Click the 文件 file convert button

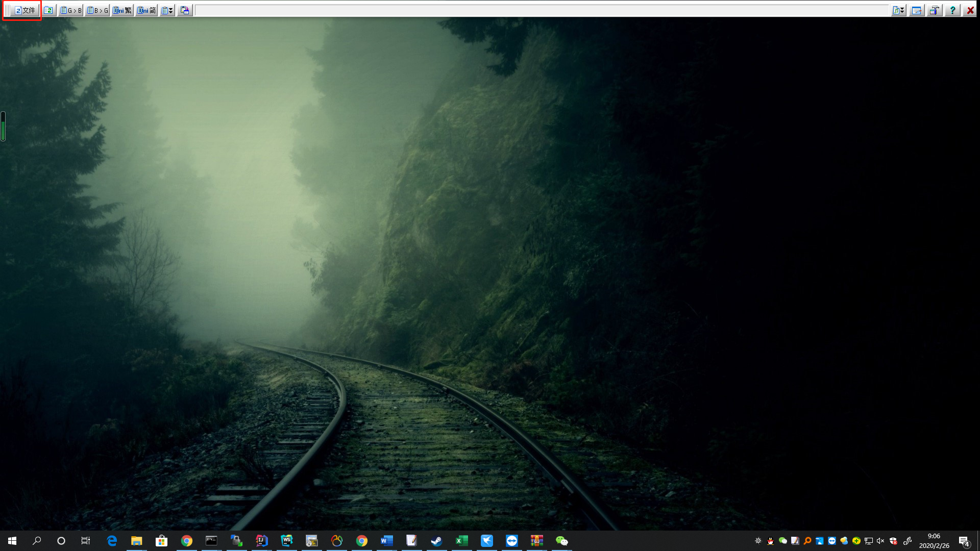[x=24, y=10]
